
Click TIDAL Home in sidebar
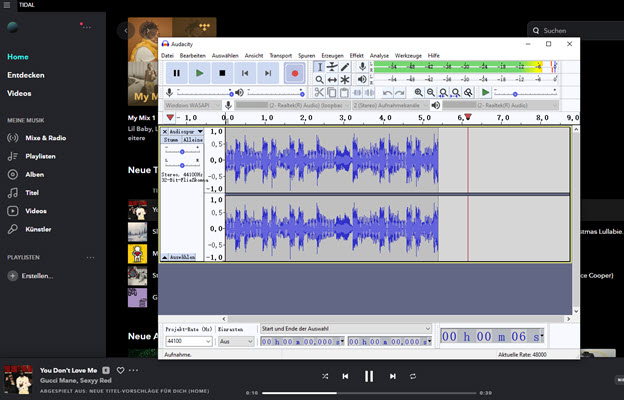click(x=18, y=57)
